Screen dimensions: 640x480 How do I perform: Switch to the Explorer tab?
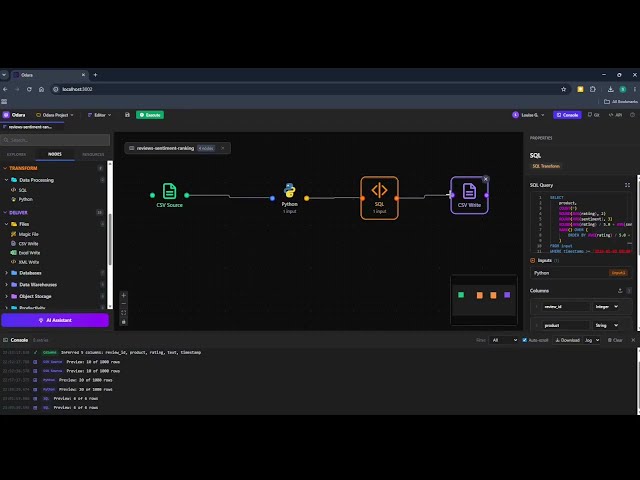[x=16, y=155]
